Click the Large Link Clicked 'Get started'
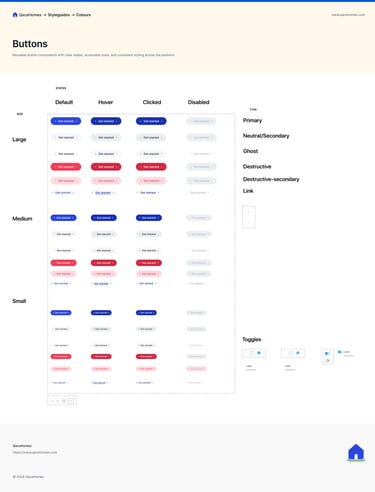 (x=148, y=193)
